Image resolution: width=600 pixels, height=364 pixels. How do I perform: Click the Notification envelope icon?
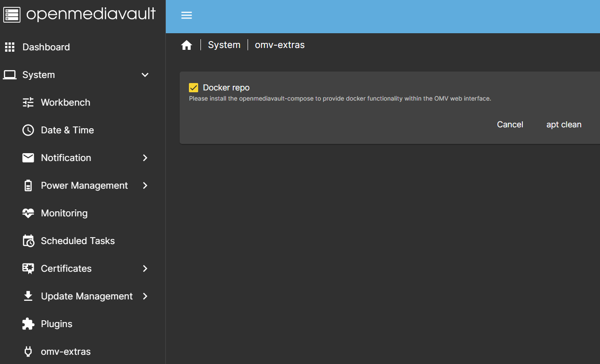tap(28, 158)
